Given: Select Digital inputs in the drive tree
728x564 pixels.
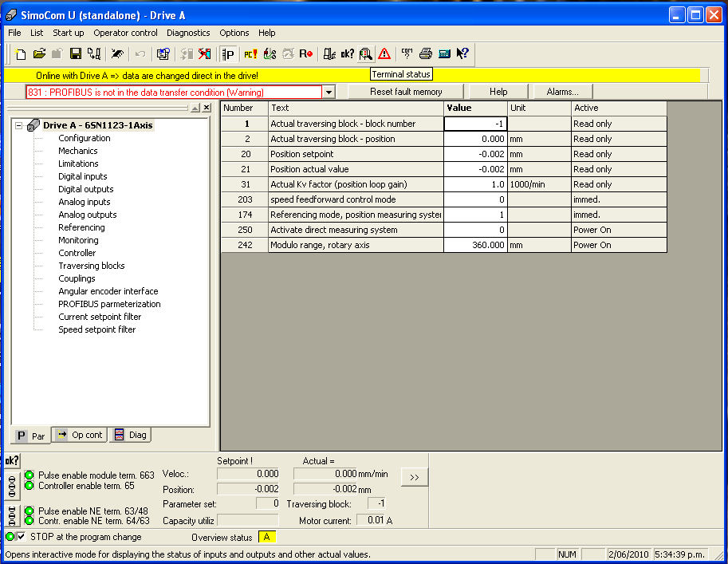Looking at the screenshot, I should coord(83,176).
